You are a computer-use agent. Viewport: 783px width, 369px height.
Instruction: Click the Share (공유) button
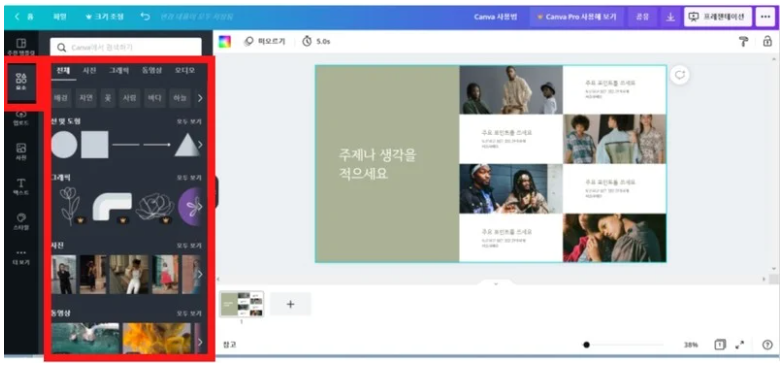643,16
